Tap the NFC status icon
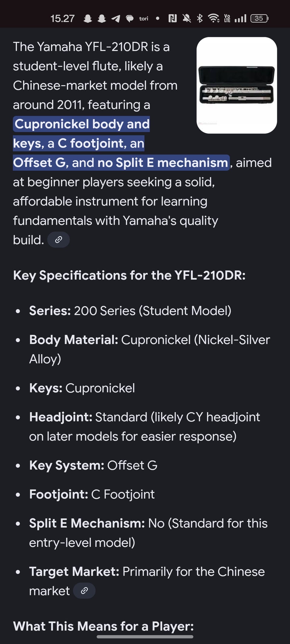 click(172, 19)
